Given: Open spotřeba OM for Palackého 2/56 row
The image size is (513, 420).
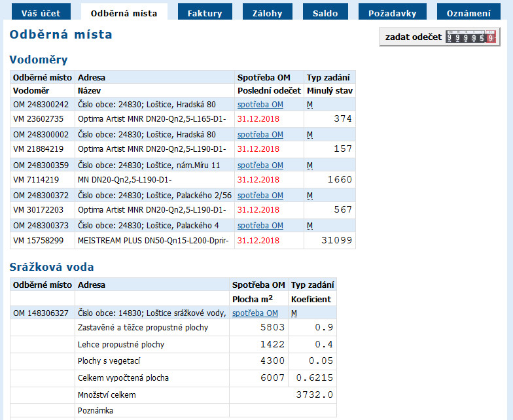Looking at the screenshot, I should [x=260, y=195].
